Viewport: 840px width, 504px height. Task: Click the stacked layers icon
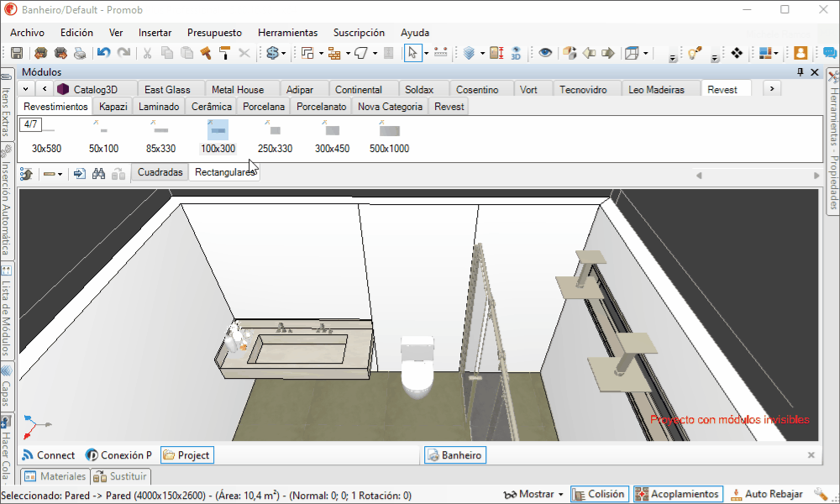click(470, 53)
